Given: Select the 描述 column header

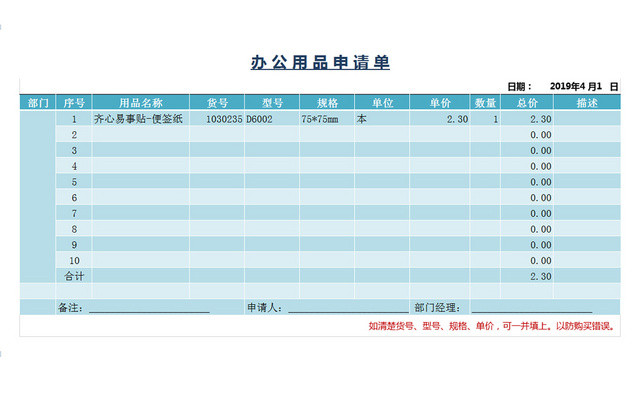Looking at the screenshot, I should (x=587, y=102).
